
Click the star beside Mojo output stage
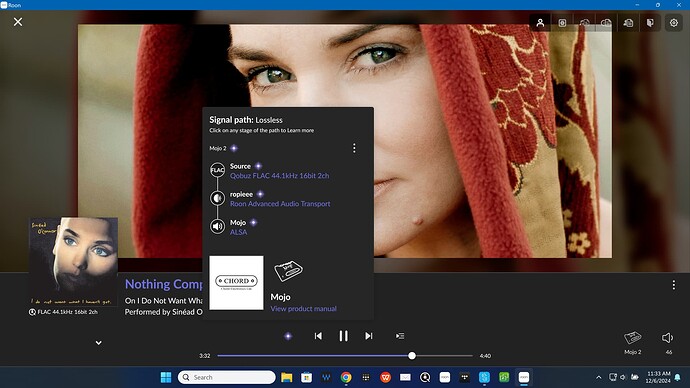[x=253, y=223]
